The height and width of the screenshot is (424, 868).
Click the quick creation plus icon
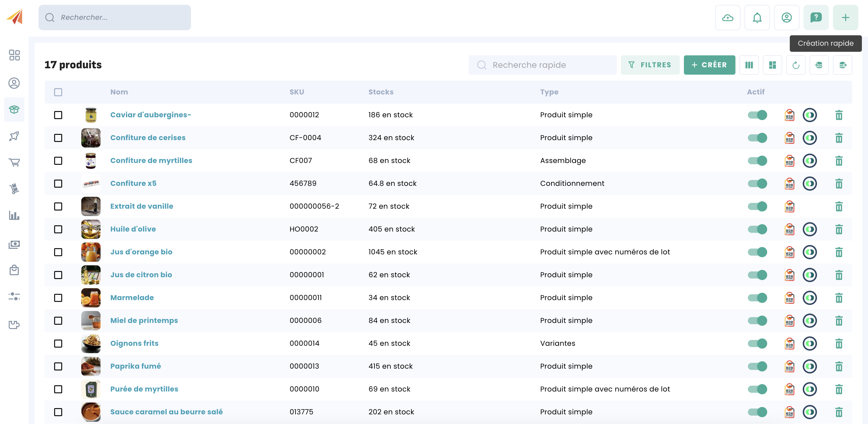pyautogui.click(x=845, y=18)
